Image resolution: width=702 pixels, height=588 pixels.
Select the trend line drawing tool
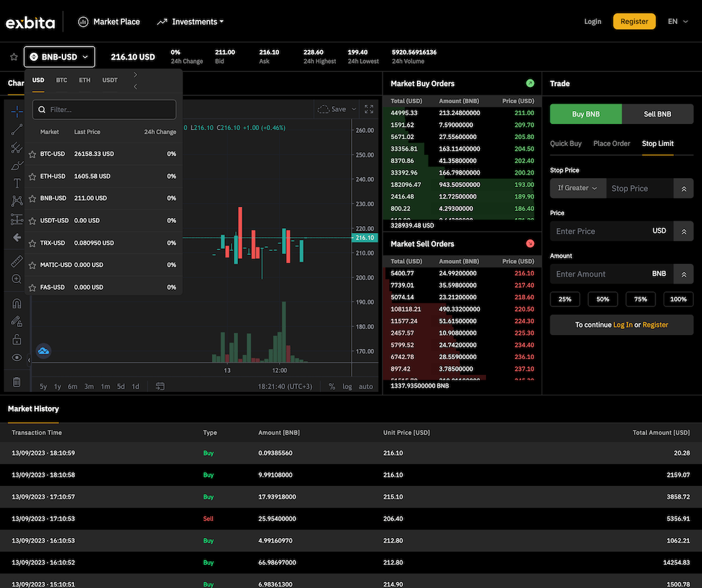tap(16, 130)
